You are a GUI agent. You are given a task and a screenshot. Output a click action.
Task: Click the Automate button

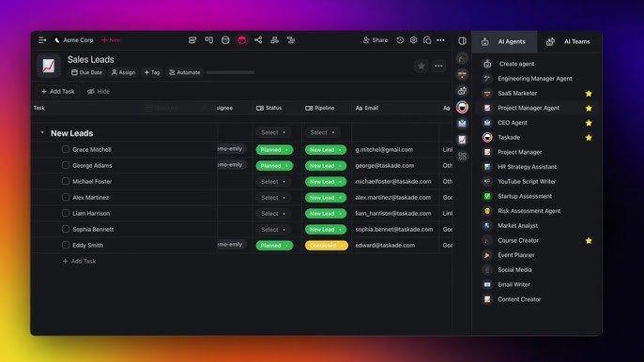pyautogui.click(x=185, y=72)
